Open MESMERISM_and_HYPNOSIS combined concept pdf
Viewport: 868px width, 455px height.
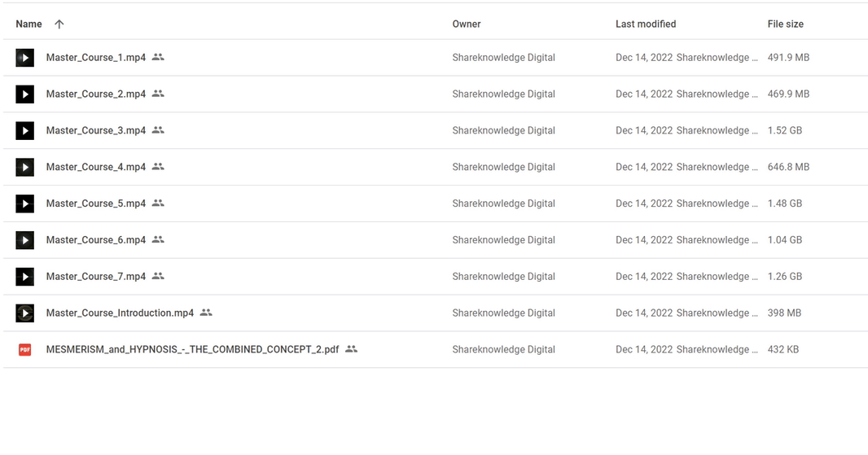pyautogui.click(x=192, y=349)
